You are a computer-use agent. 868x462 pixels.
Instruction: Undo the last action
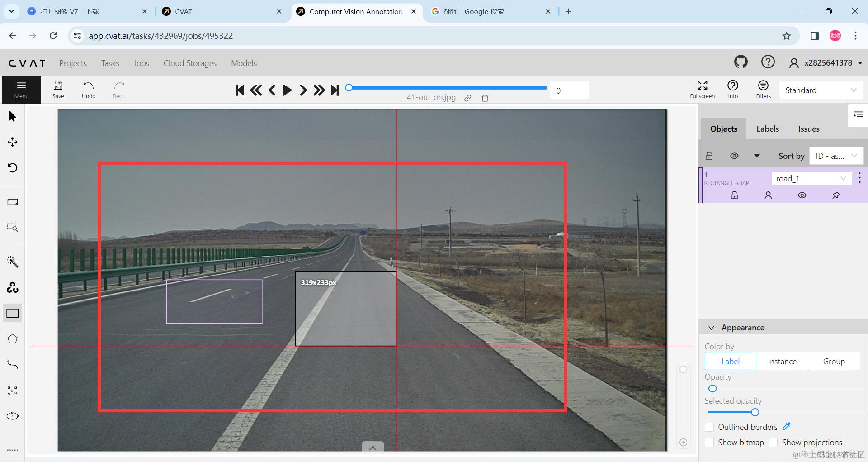click(89, 90)
